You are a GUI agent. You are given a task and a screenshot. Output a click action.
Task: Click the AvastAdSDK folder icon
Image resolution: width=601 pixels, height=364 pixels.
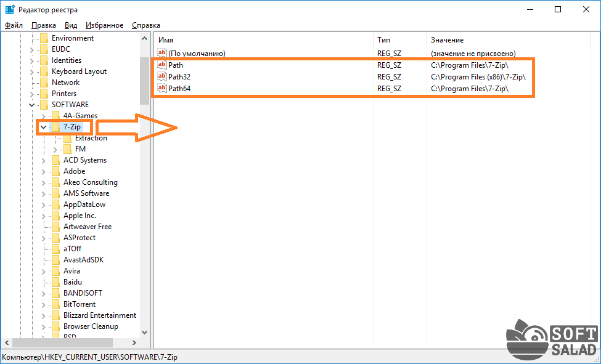point(56,260)
